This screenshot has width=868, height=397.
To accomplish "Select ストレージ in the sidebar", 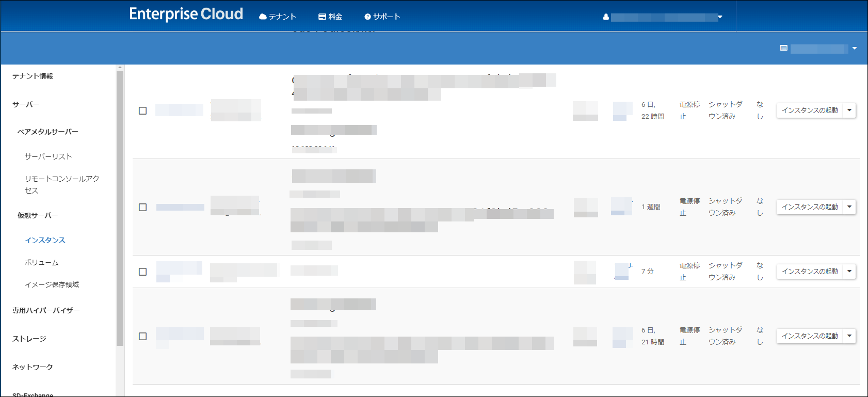I will pyautogui.click(x=29, y=339).
